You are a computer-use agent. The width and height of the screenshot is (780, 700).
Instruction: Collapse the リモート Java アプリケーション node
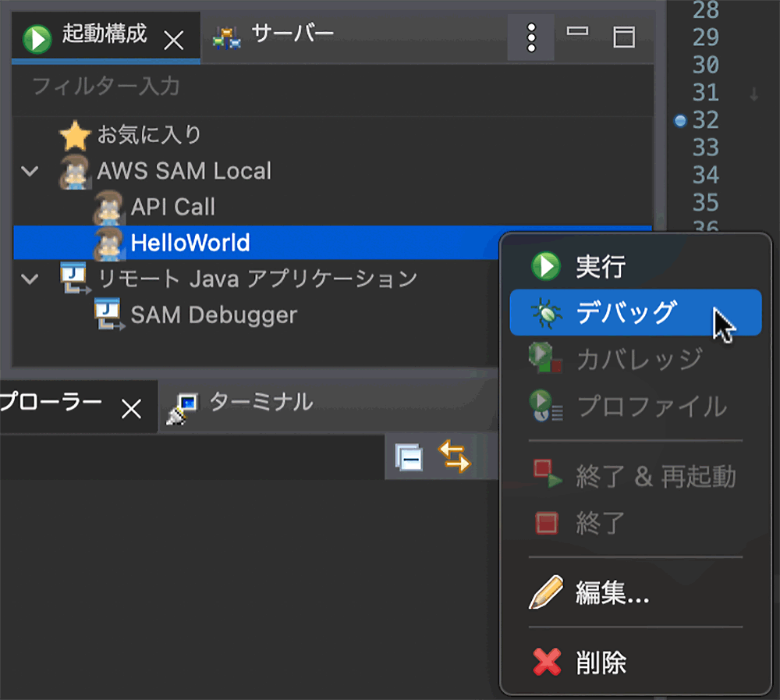30,279
